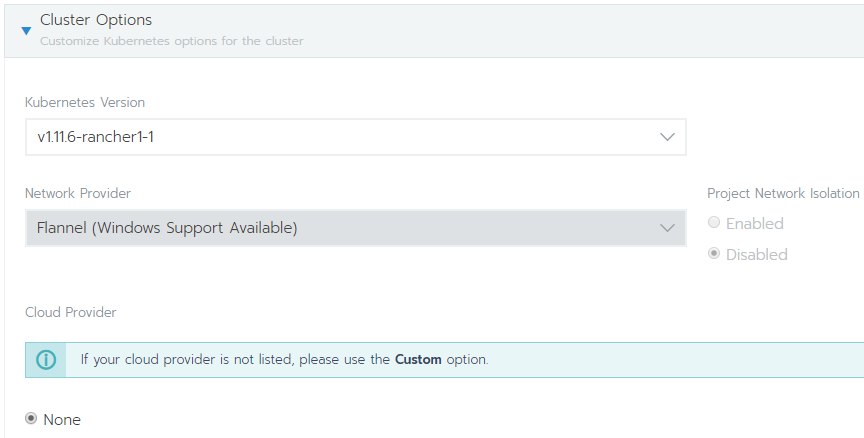Open the Network Provider Flannel dropdown

tap(355, 228)
